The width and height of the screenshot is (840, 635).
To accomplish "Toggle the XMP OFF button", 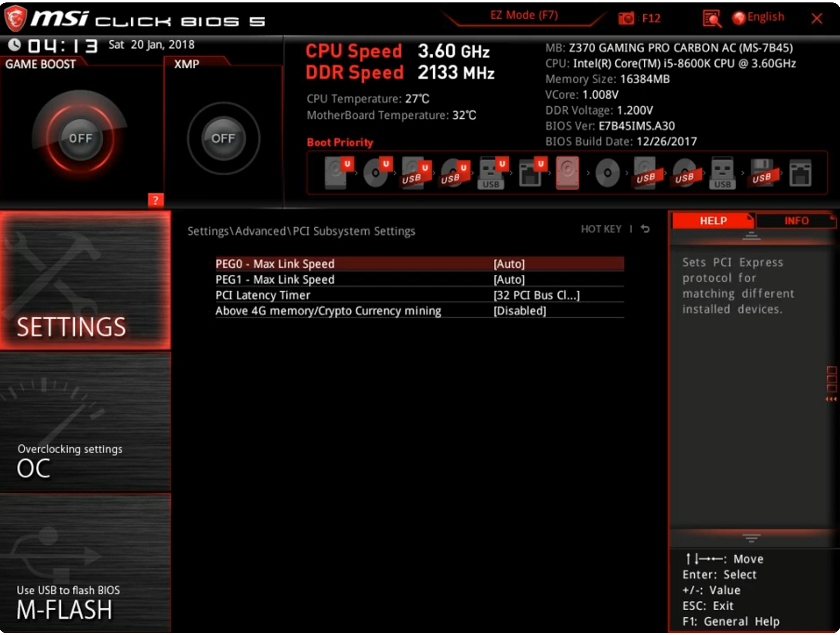I will click(x=223, y=138).
